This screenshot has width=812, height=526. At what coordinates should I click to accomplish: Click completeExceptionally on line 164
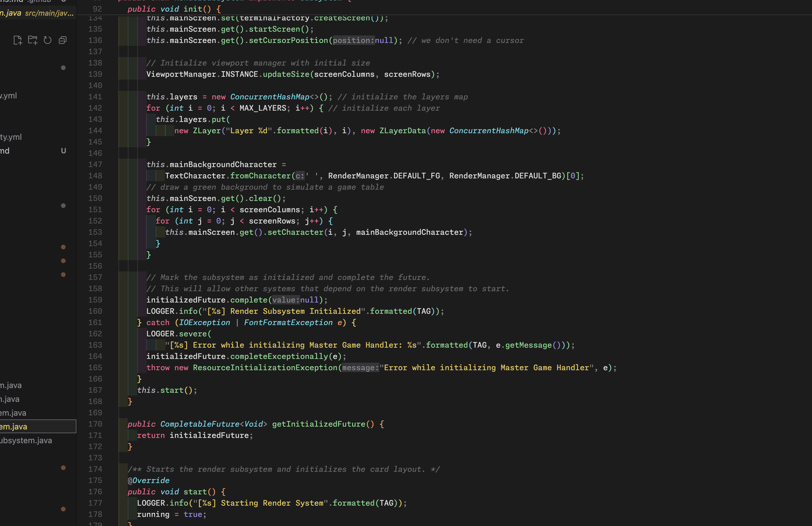pos(279,356)
